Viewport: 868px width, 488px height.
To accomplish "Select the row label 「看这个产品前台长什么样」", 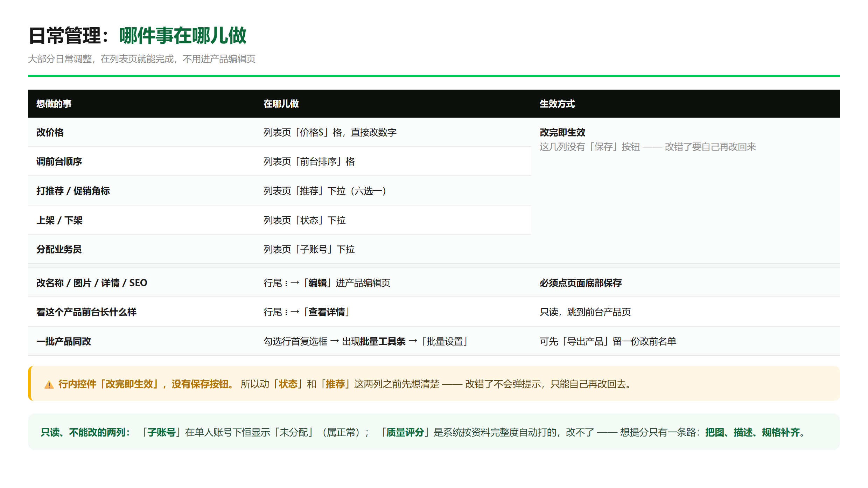I will click(86, 312).
